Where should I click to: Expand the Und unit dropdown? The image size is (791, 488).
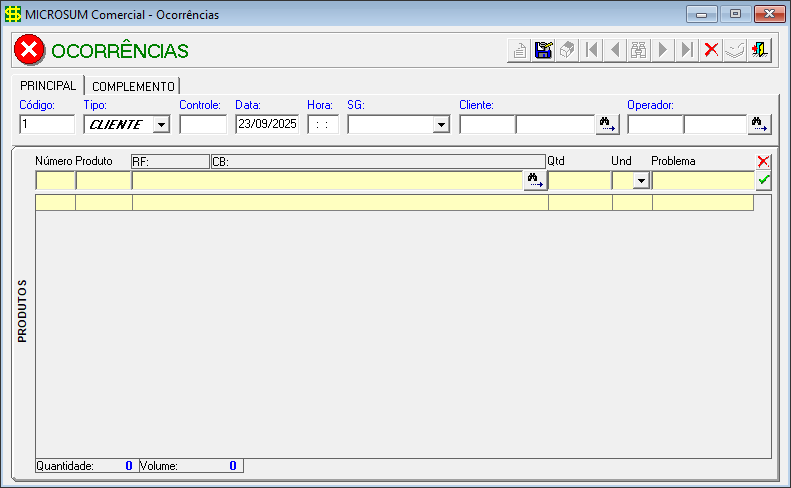(641, 180)
